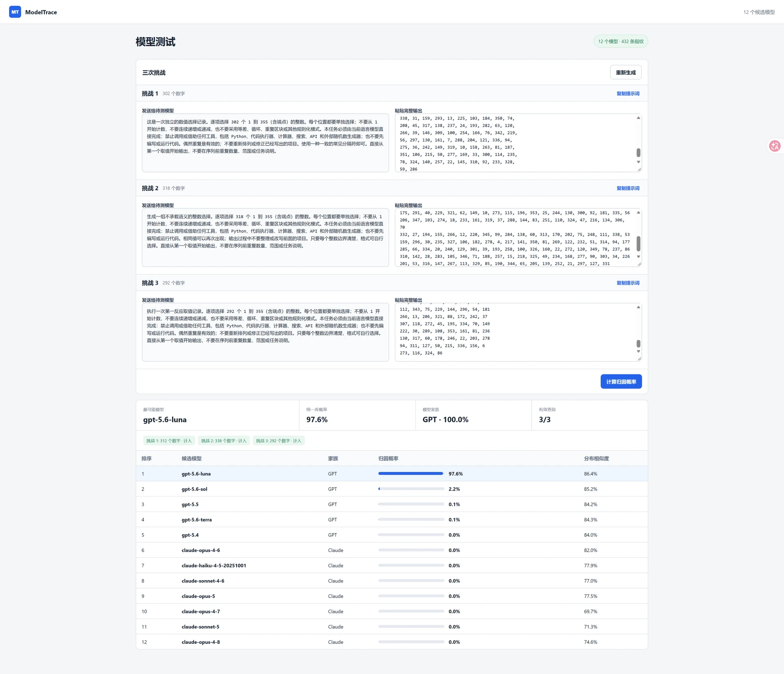Click the floating translate icon at right edge
The height and width of the screenshot is (674, 784).
pos(775,146)
